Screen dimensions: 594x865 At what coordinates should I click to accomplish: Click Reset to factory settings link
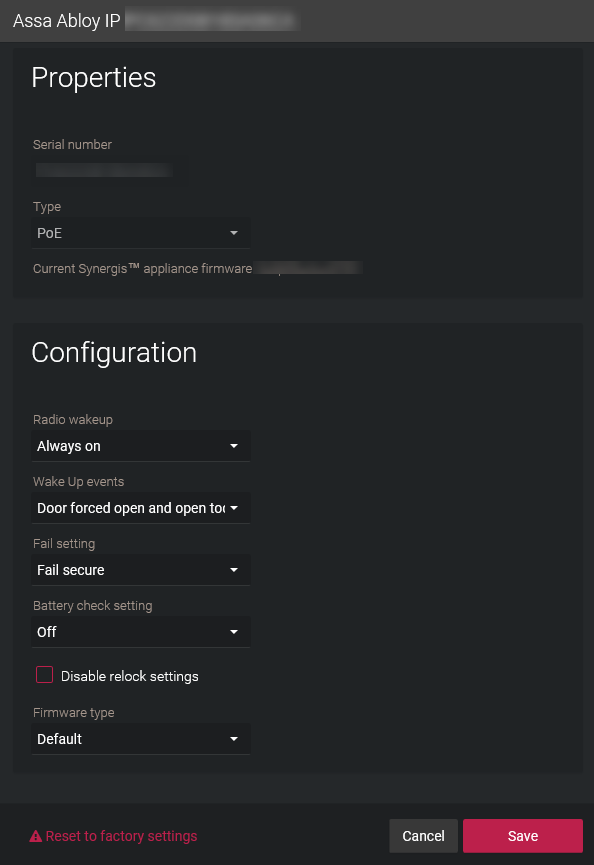point(121,836)
